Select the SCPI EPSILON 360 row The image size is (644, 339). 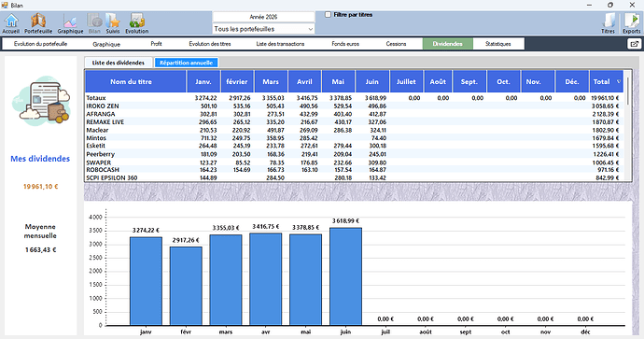pyautogui.click(x=355, y=178)
